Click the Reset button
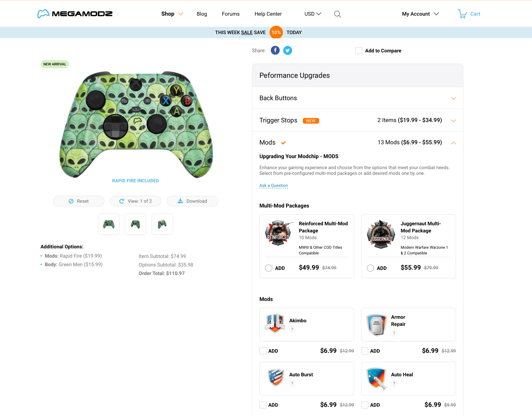Image resolution: width=532 pixels, height=415 pixels. [x=79, y=201]
